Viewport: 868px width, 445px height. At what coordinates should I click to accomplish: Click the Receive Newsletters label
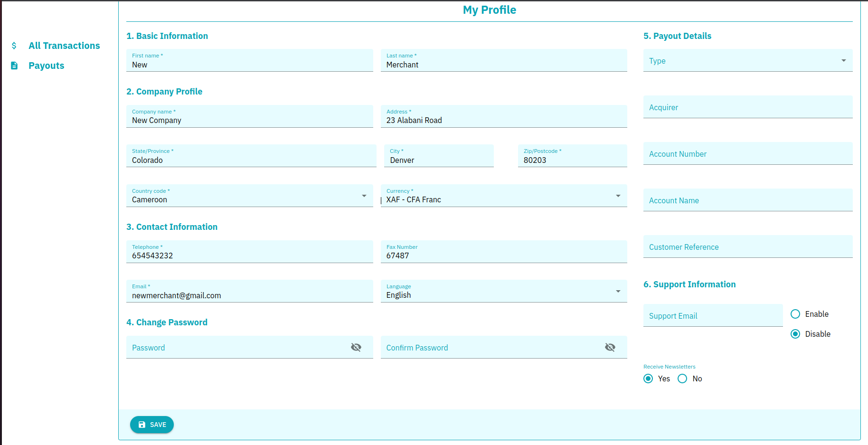670,367
